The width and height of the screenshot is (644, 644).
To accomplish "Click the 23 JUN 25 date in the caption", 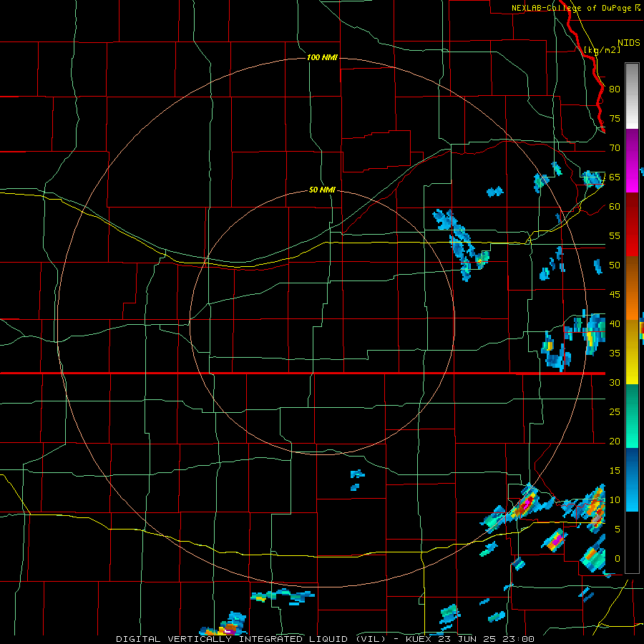I will pyautogui.click(x=467, y=639).
